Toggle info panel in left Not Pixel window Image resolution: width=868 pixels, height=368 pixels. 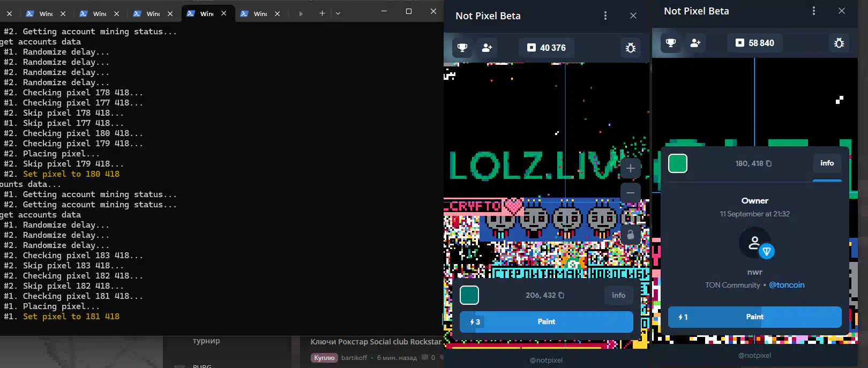click(x=618, y=295)
